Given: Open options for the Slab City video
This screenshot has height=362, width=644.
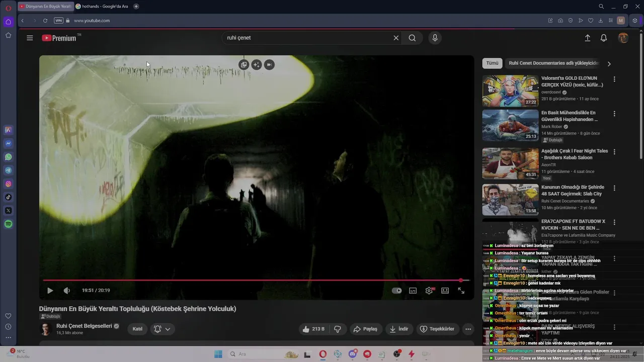Looking at the screenshot, I should click(614, 188).
